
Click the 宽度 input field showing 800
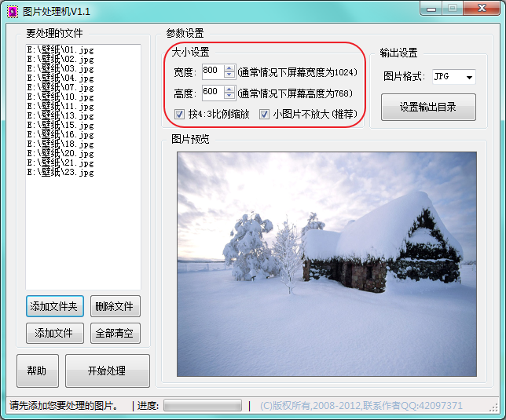point(213,72)
